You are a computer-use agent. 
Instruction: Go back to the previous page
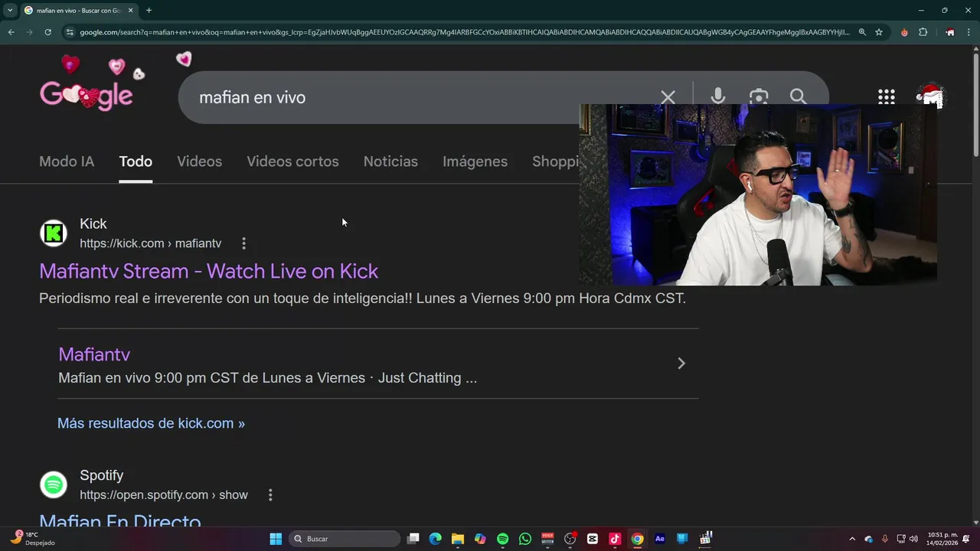click(11, 32)
